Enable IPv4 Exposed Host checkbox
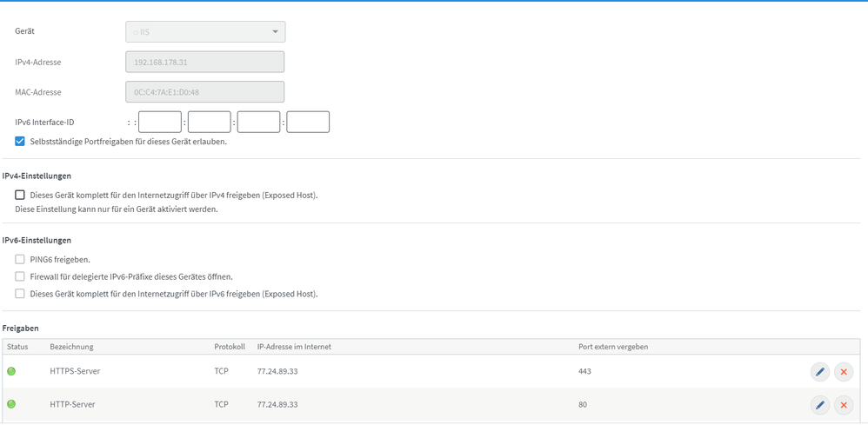Screen dimensions: 868x425 tap(20, 195)
